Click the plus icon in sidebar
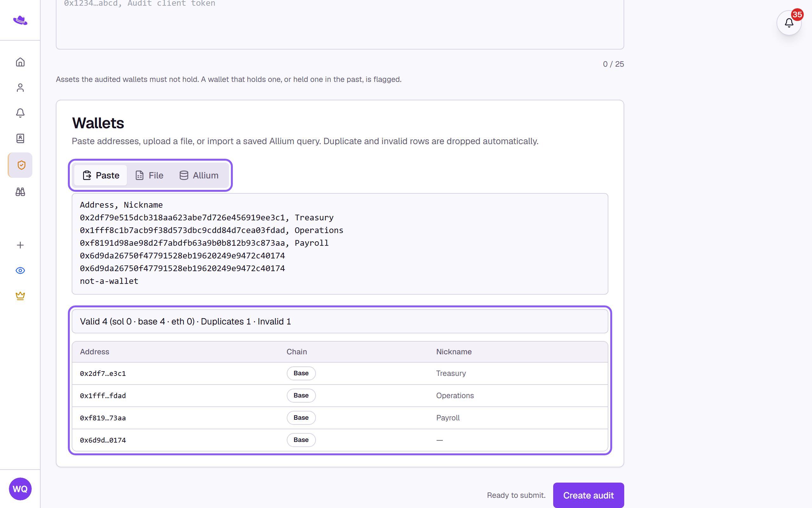The image size is (812, 508). [x=20, y=245]
